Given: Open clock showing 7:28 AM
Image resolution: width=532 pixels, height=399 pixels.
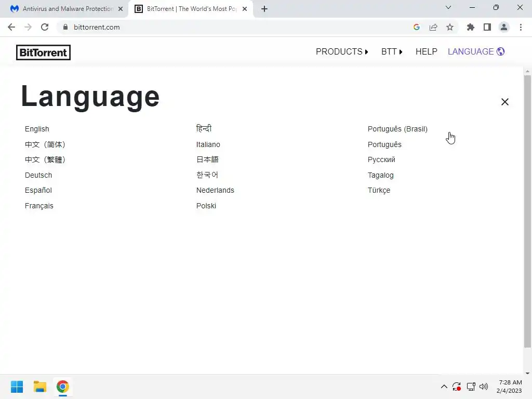Looking at the screenshot, I should pos(509,387).
